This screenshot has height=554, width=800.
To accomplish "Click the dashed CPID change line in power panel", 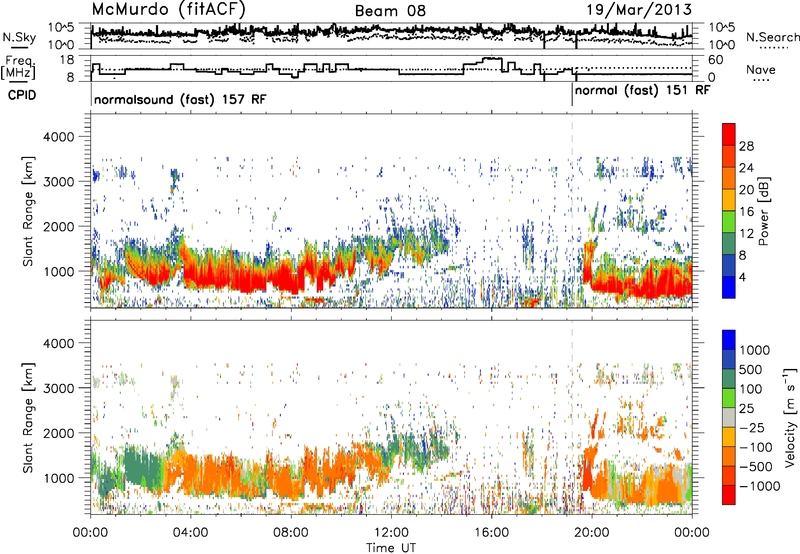I will click(x=572, y=211).
